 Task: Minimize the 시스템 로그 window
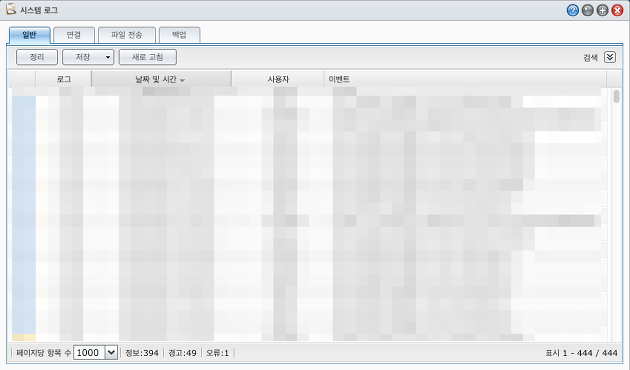pos(587,10)
